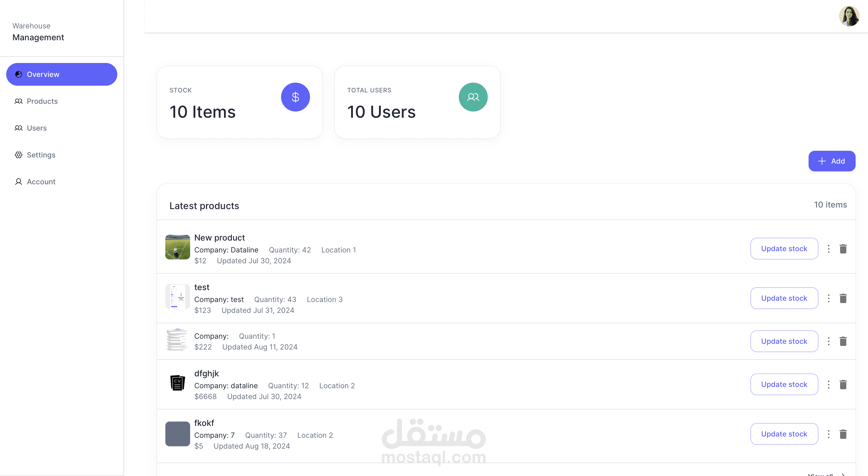This screenshot has width=868, height=476.
Task: Click trash icon for the test product
Action: pos(843,298)
